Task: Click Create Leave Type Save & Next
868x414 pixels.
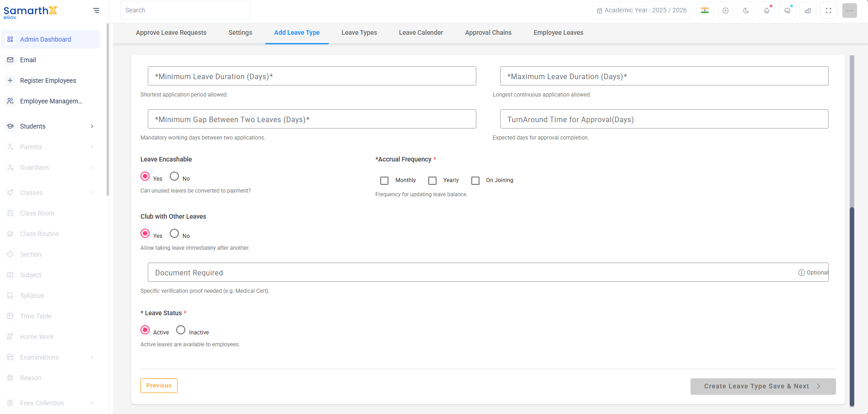Action: [x=763, y=387]
